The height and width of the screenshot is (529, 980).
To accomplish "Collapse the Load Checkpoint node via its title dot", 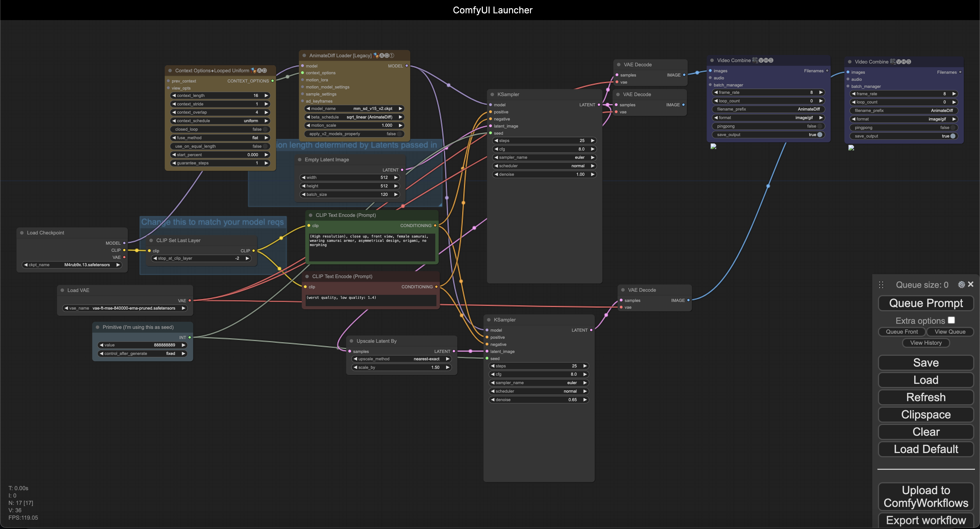I will [x=22, y=233].
